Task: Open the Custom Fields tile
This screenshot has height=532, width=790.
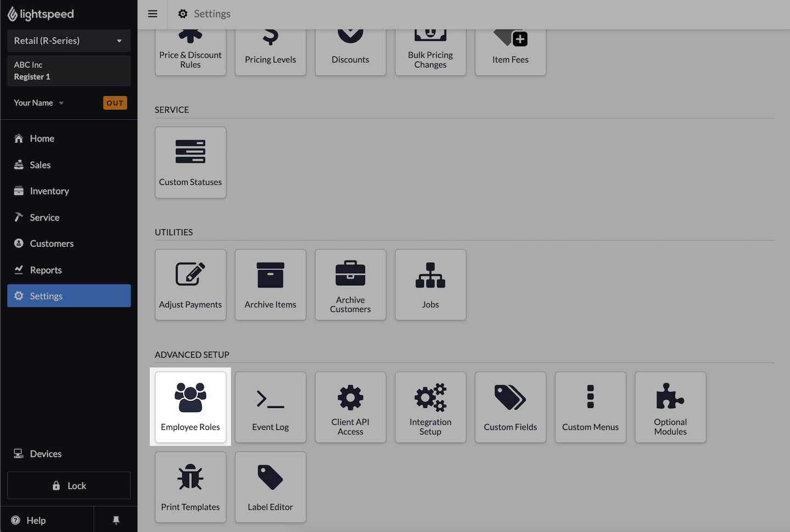Action: click(510, 407)
